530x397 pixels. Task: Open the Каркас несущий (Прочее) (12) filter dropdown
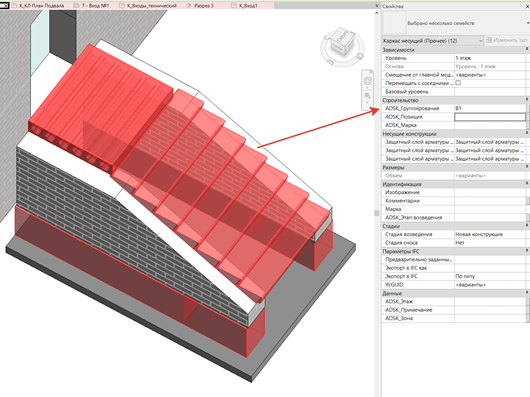481,41
